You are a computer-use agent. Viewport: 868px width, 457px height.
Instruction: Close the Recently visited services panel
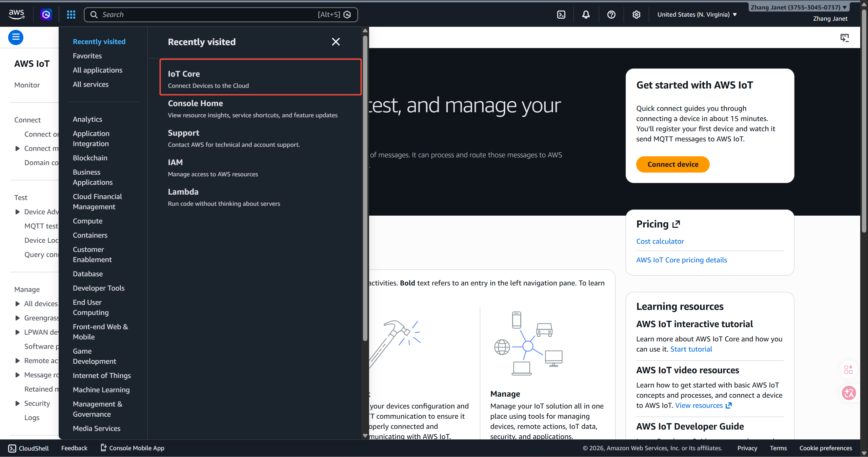pyautogui.click(x=336, y=42)
